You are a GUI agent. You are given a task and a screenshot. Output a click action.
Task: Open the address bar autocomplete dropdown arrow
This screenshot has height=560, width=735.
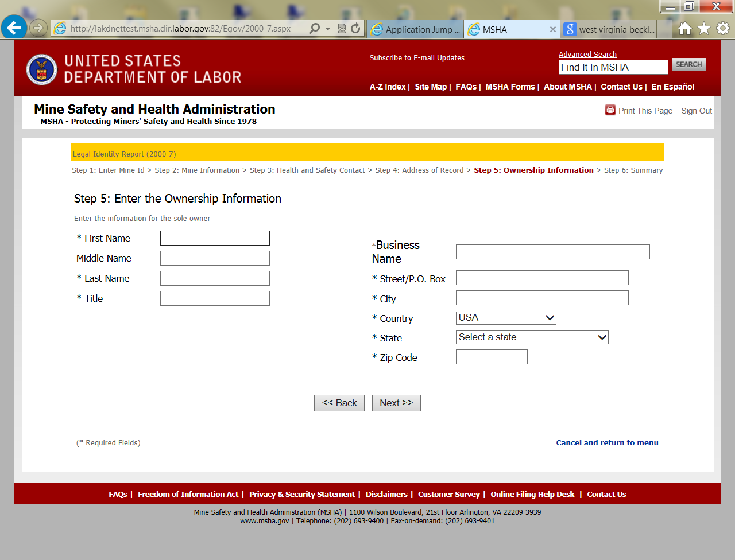click(328, 29)
